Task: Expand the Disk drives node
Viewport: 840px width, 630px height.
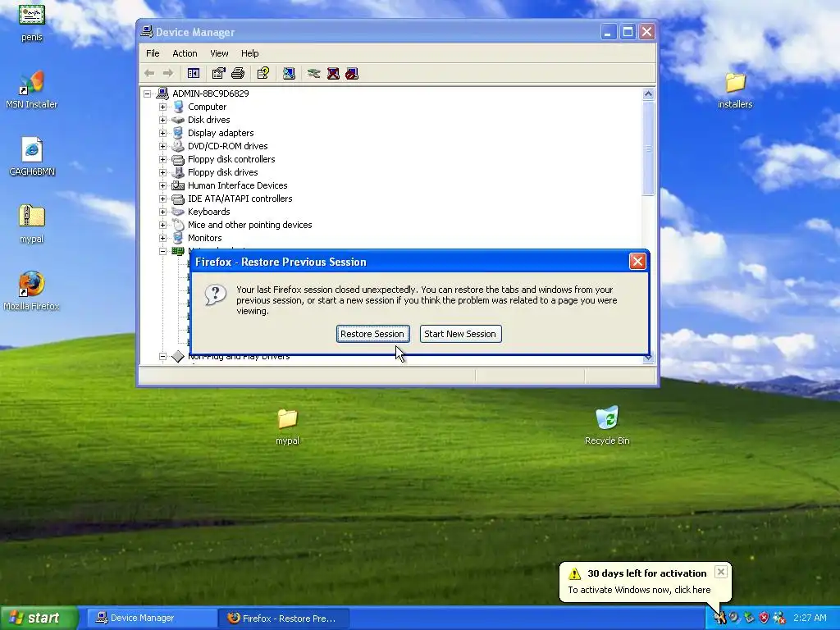Action: 163,120
